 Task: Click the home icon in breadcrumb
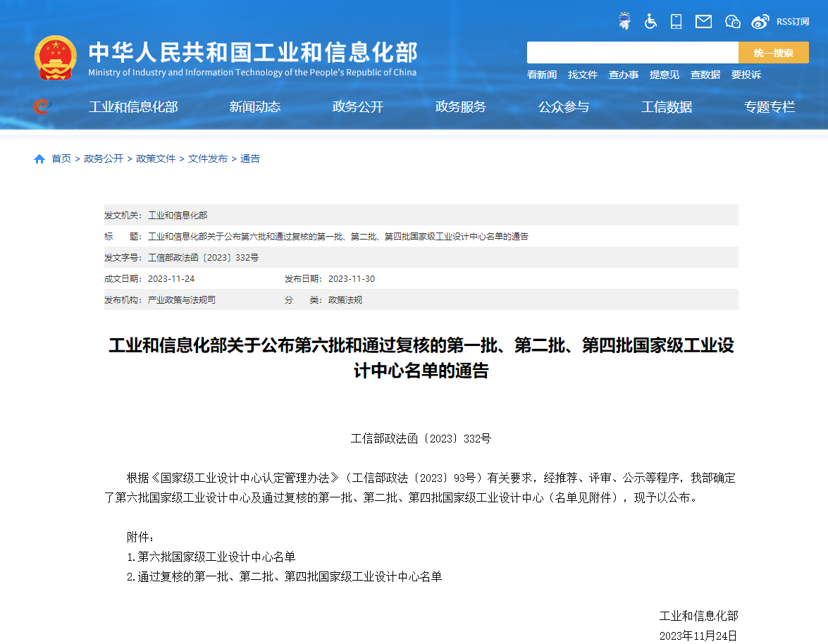coord(39,159)
